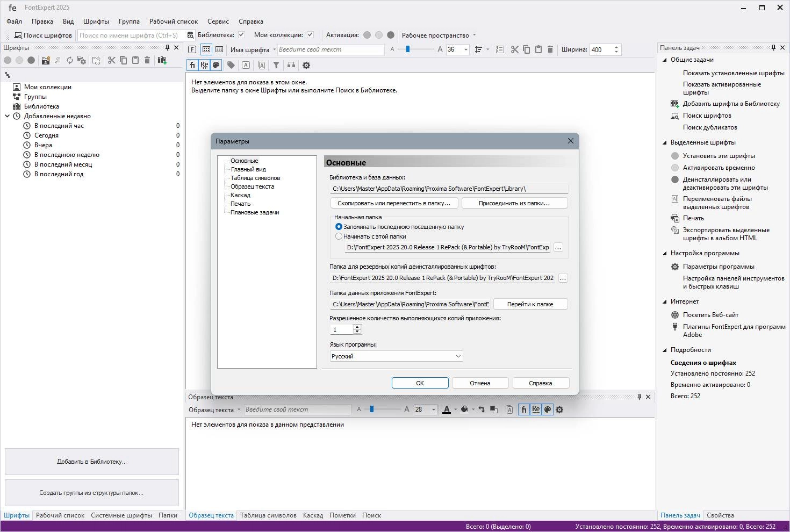790x532 pixels.
Task: Toggle the ligatures fi button in the upper view toolbar
Action: pos(192,65)
